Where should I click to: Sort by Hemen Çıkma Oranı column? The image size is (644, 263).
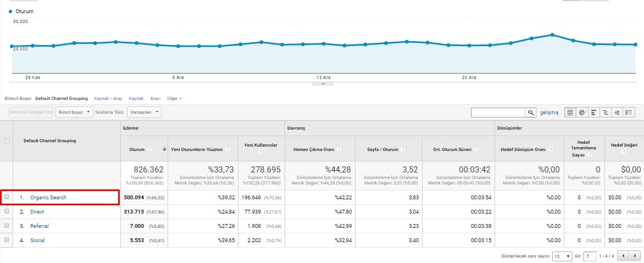(314, 149)
